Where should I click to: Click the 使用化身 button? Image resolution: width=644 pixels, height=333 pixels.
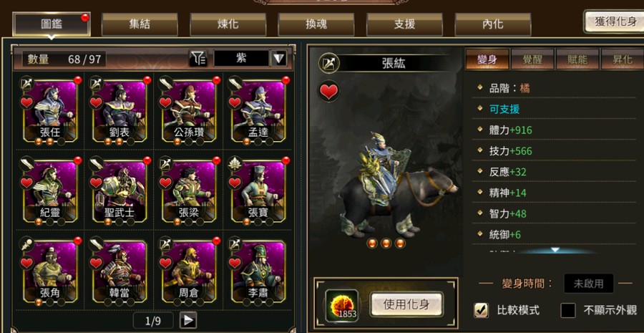tap(406, 304)
